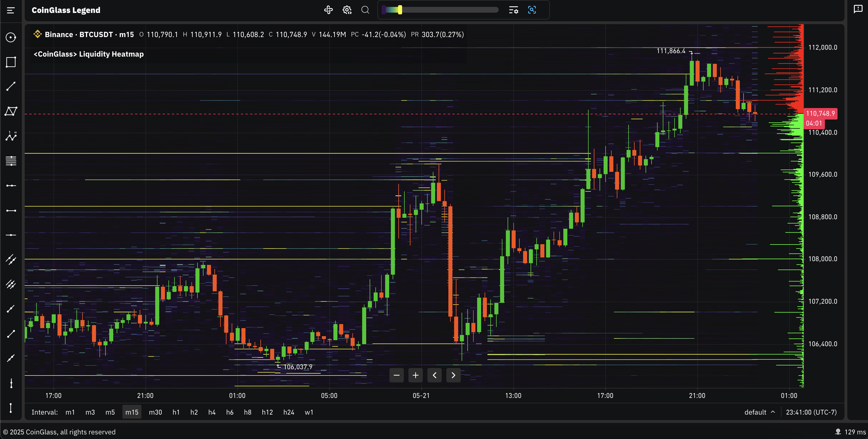Open the hamburger menu
This screenshot has width=868, height=439.
(x=10, y=10)
